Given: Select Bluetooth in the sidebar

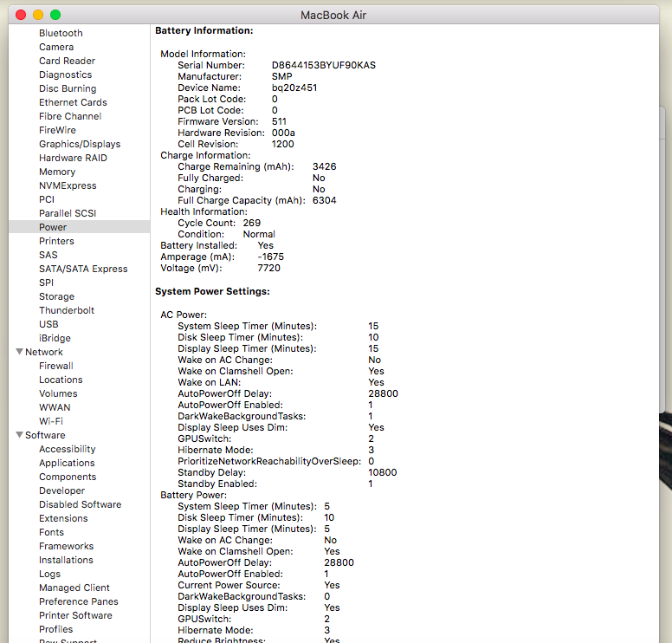Looking at the screenshot, I should pos(61,33).
